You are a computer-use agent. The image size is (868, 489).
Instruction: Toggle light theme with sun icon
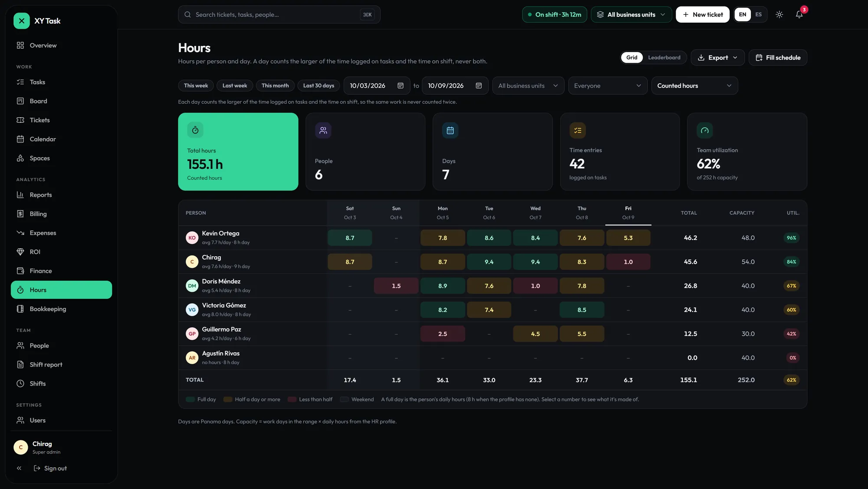point(779,15)
